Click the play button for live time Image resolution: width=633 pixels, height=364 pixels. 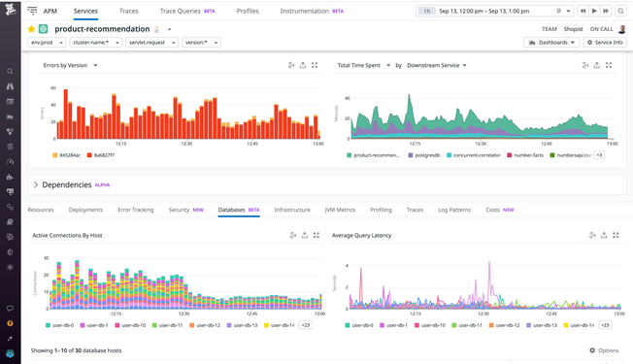point(594,11)
